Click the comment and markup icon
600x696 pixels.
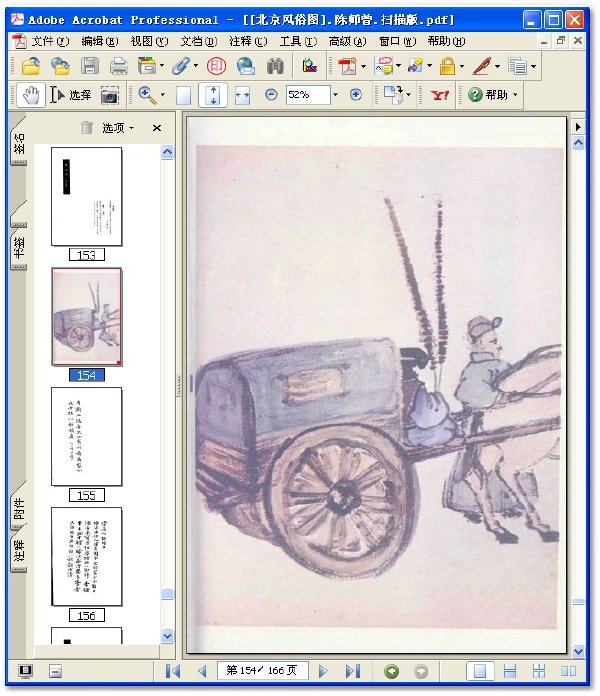(x=383, y=66)
